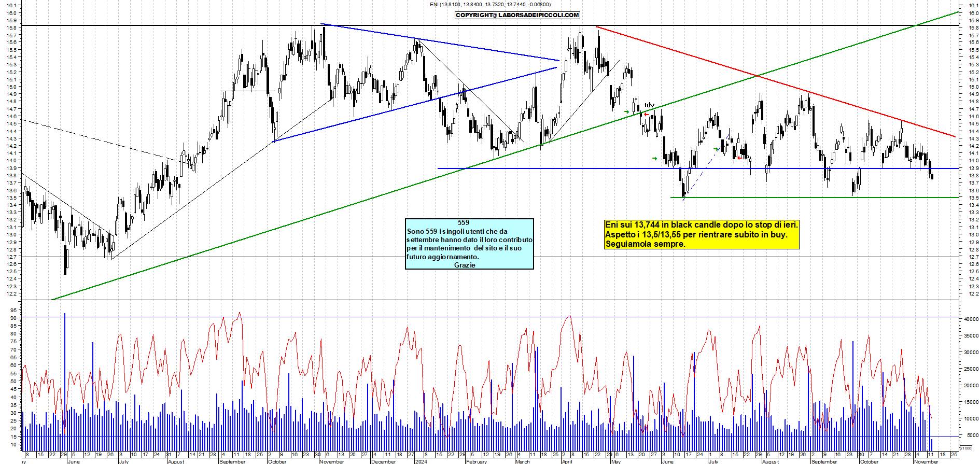Click the 'April' month label
This screenshot has width=980, height=464.
(x=567, y=461)
